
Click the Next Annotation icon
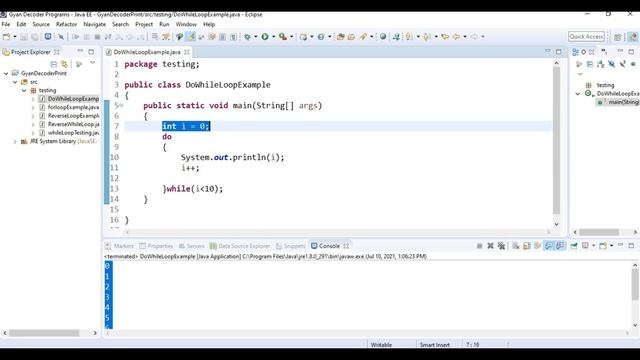pos(409,37)
